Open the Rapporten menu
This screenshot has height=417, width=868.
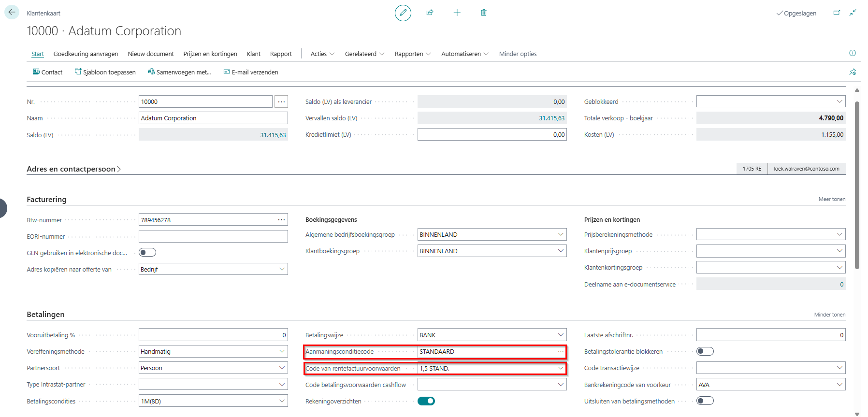413,54
